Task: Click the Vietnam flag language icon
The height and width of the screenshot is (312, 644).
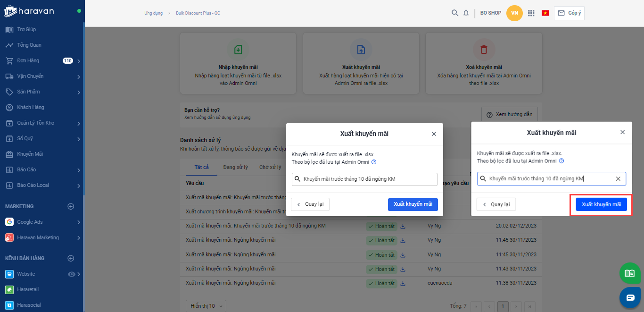Action: [x=545, y=13]
